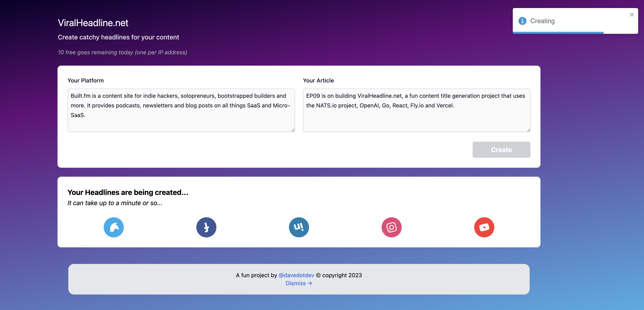Click 'Your Headlines are being created...' heading

(x=128, y=192)
